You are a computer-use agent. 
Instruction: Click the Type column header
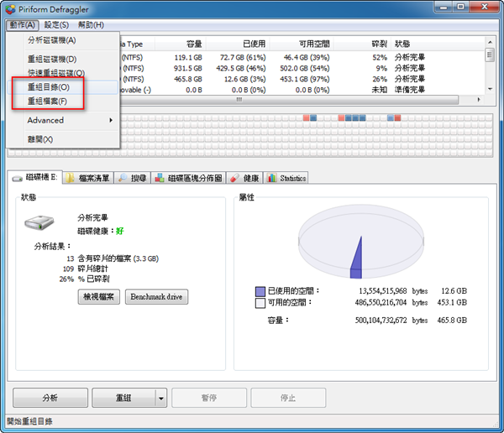tap(137, 44)
